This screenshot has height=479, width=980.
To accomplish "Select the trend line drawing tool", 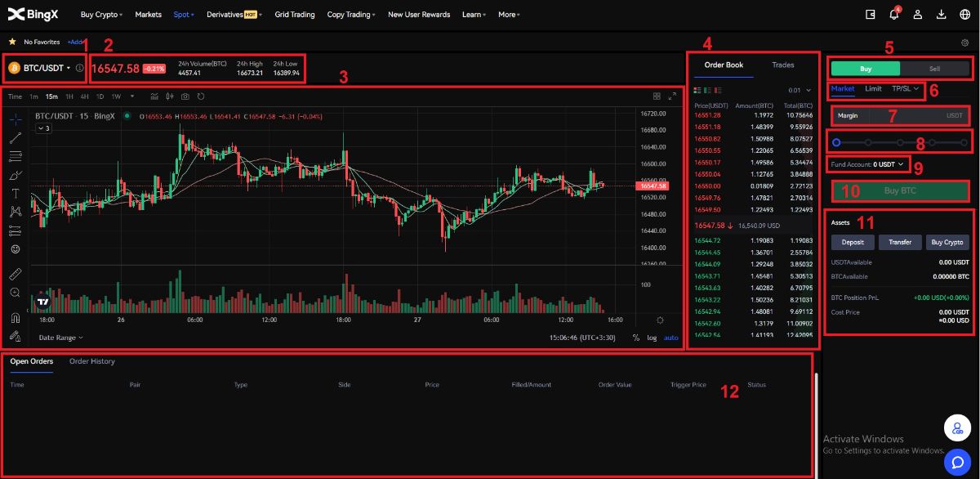I will (x=16, y=137).
